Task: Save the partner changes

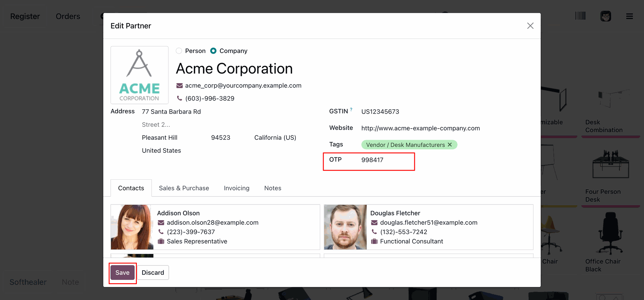Action: click(x=122, y=273)
